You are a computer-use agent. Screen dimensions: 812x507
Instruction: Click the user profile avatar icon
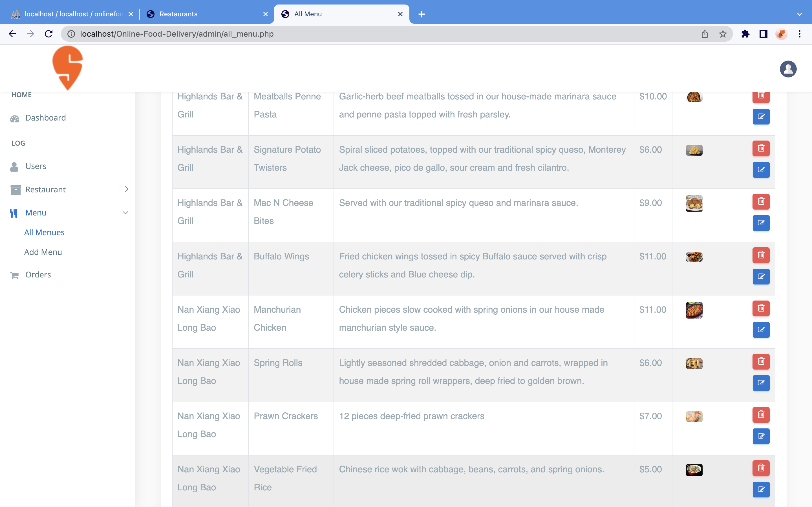[x=788, y=69]
